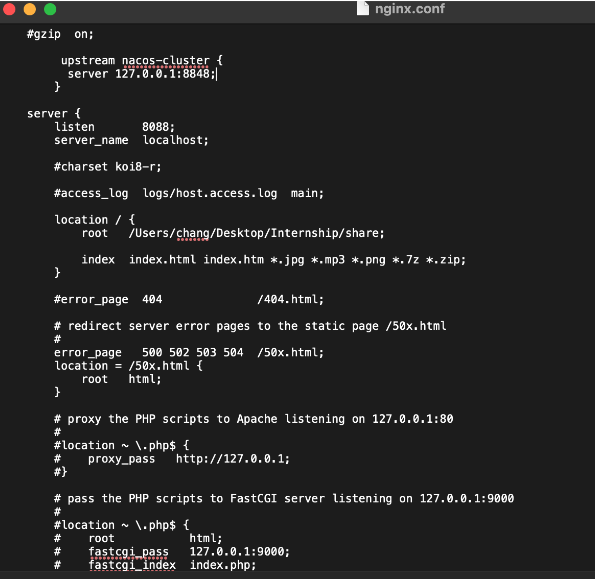Maximize the window using the green button
Screen dimensions: 595x579
50,9
